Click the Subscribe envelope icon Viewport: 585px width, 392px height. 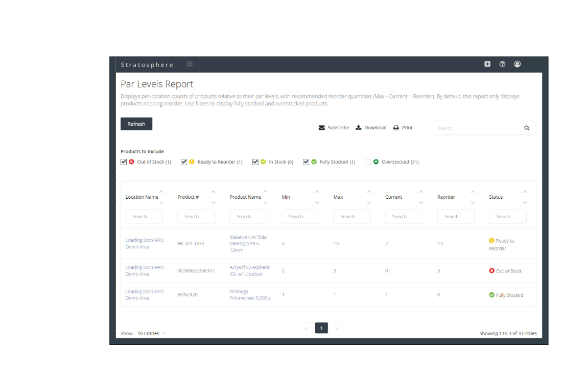point(321,128)
